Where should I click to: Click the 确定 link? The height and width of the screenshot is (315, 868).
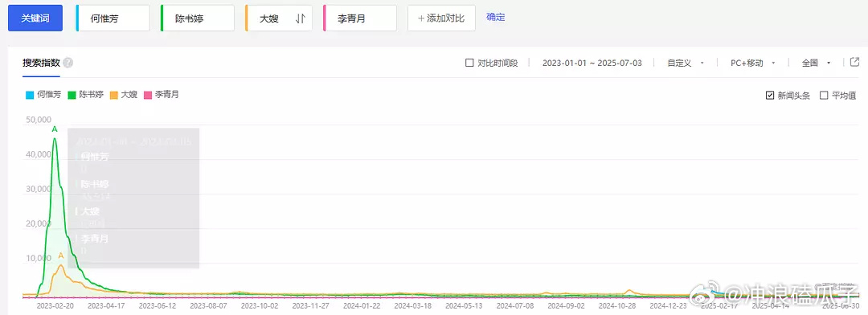(x=495, y=17)
